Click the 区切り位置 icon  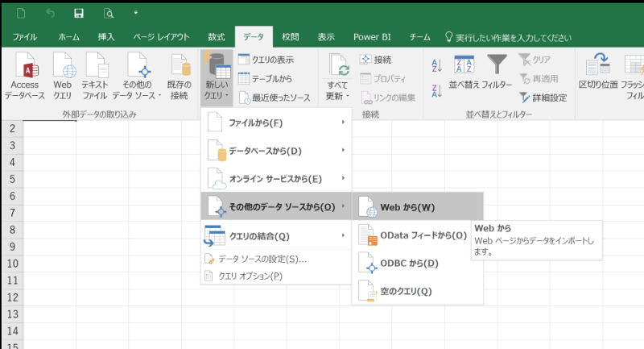[598, 67]
